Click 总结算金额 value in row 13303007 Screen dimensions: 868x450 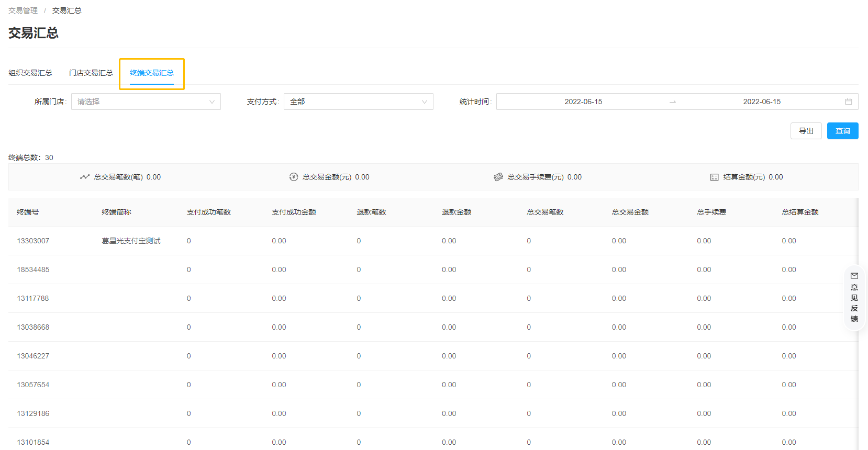789,241
